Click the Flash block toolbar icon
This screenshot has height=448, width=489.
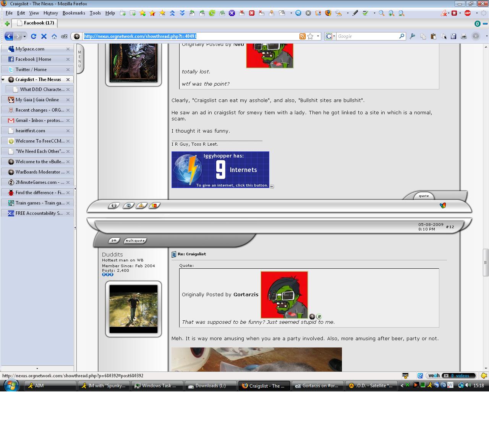coord(444,13)
